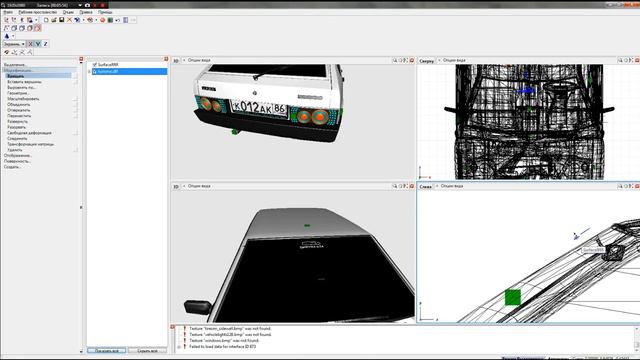Image resolution: width=640 pixels, height=360 pixels.
Task: Select the Vertices level icon
Action: click(6, 28)
